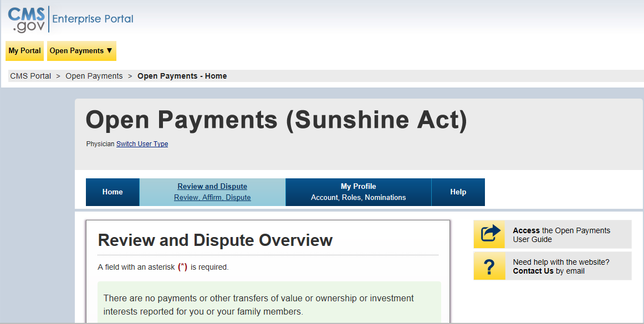Click the Physician user type label
Viewport: 644px width, 324px height.
click(100, 144)
